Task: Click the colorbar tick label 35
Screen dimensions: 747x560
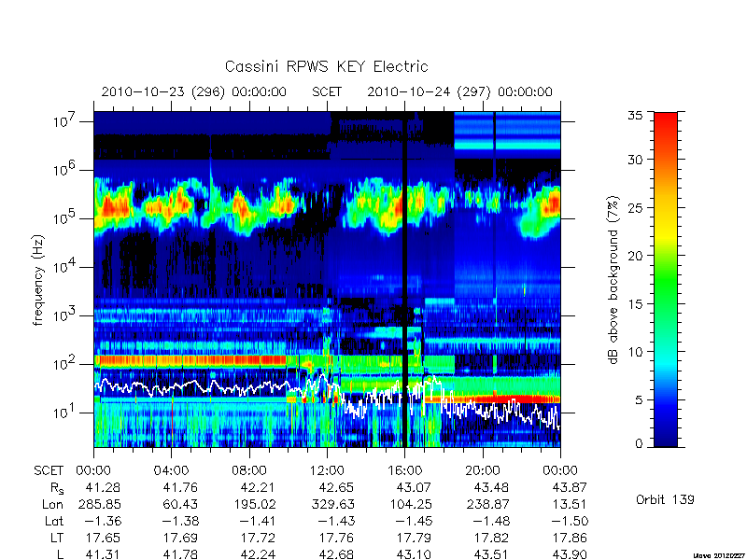Action: (635, 115)
